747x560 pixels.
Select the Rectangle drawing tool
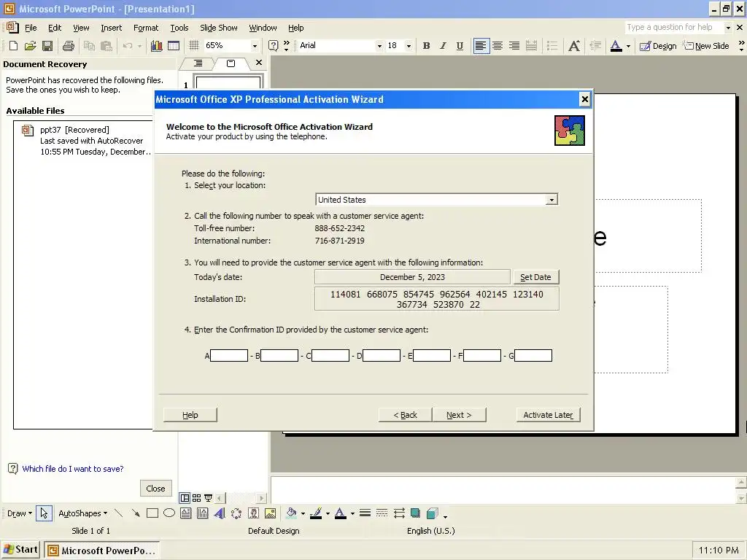pos(152,513)
